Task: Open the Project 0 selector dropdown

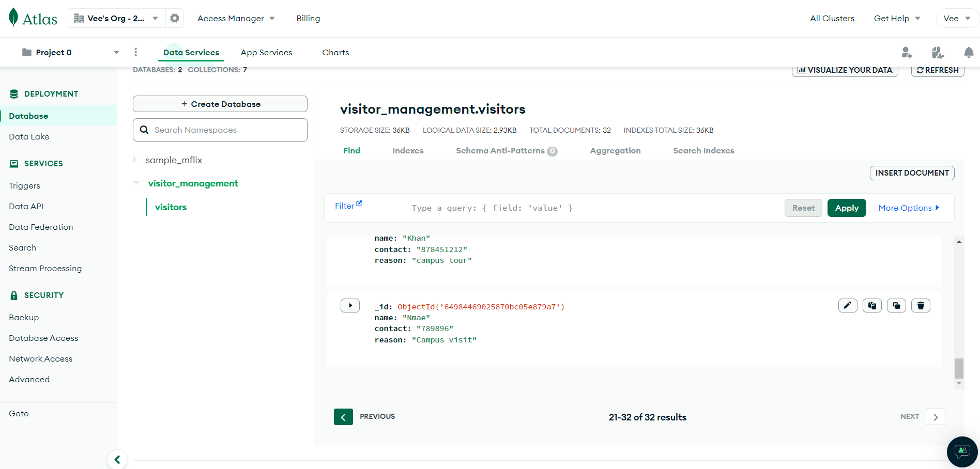Action: point(70,52)
